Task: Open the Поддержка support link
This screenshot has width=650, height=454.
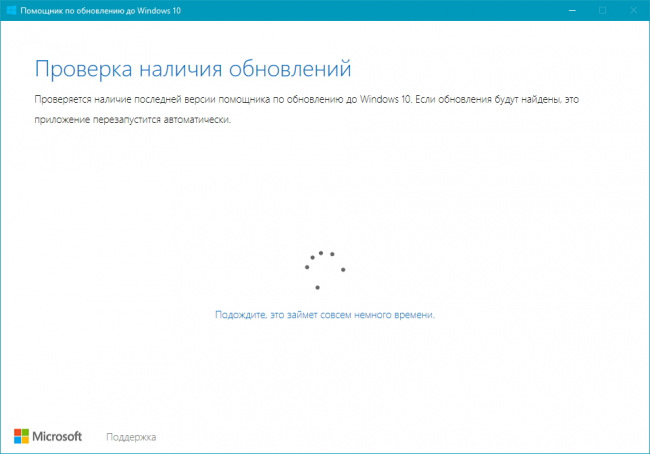Action: click(131, 437)
